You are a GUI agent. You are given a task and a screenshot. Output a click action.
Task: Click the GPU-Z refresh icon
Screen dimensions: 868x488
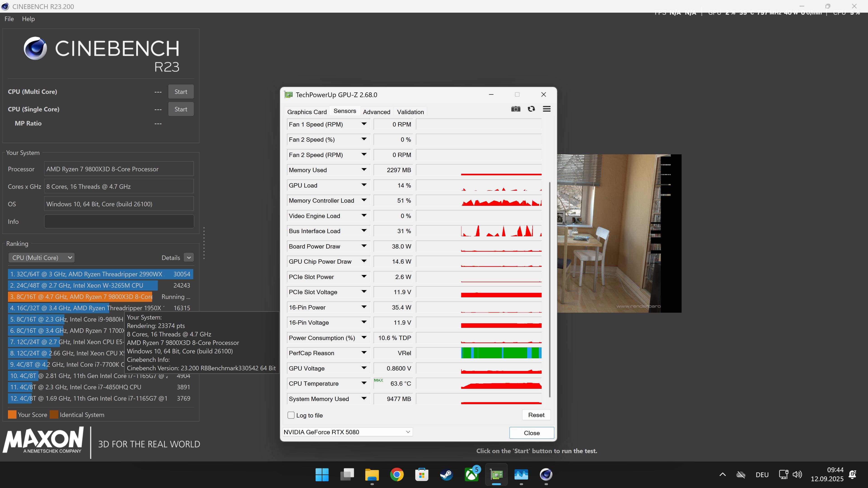click(x=531, y=109)
